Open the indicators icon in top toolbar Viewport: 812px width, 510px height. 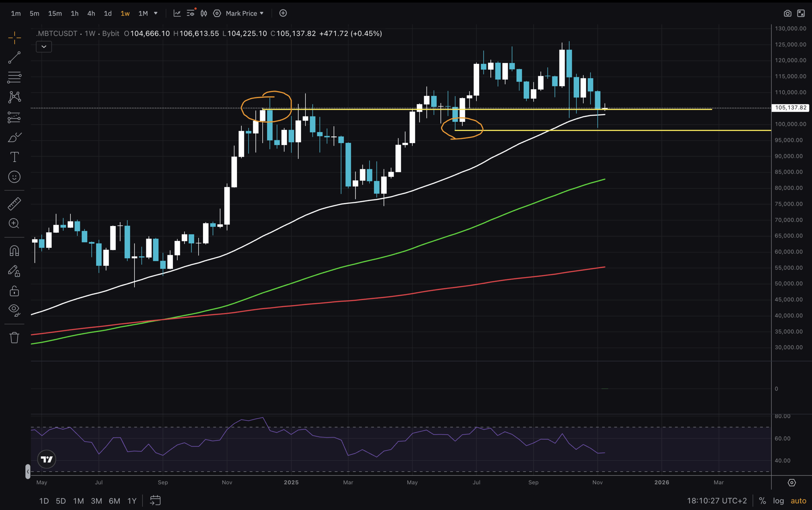[x=177, y=13]
